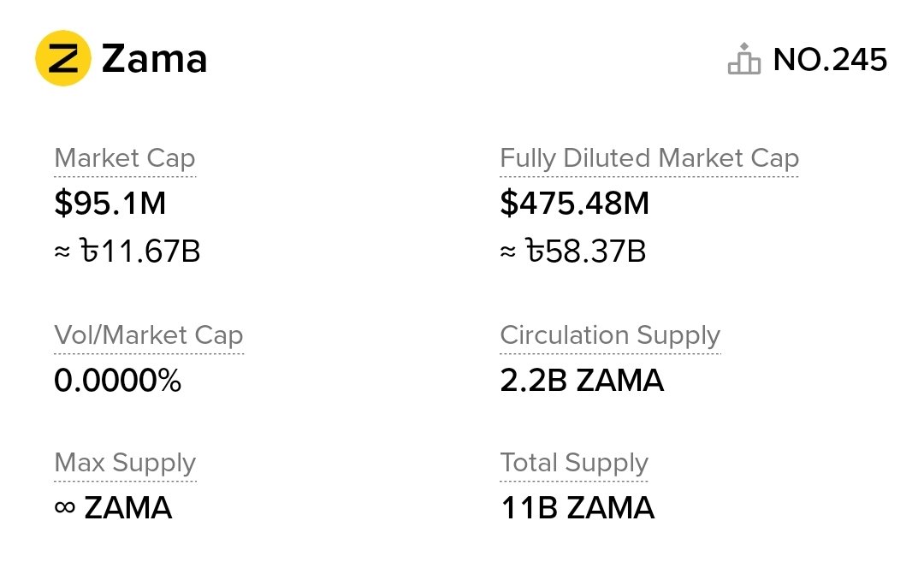Screen dimensions: 924x568
Task: Tap the 2.2B ZAMA circulating amount
Action: coord(582,381)
